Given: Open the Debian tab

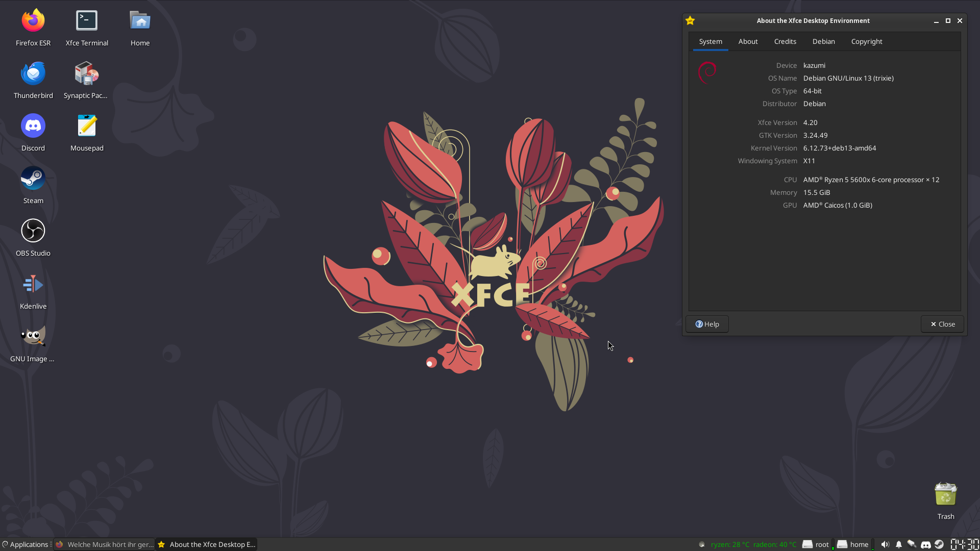Looking at the screenshot, I should point(823,41).
